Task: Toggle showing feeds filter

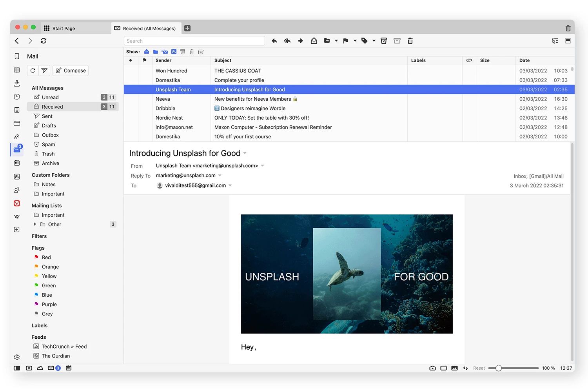Action: click(174, 52)
